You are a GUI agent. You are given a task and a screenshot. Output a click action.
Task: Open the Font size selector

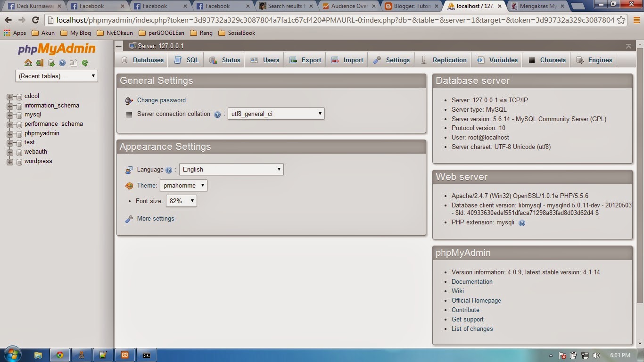(x=181, y=201)
